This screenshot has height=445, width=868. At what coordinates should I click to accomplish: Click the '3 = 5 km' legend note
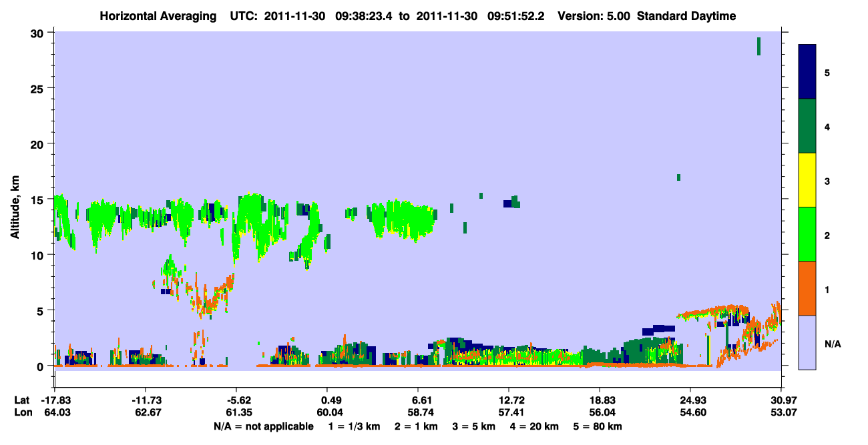coord(475,426)
